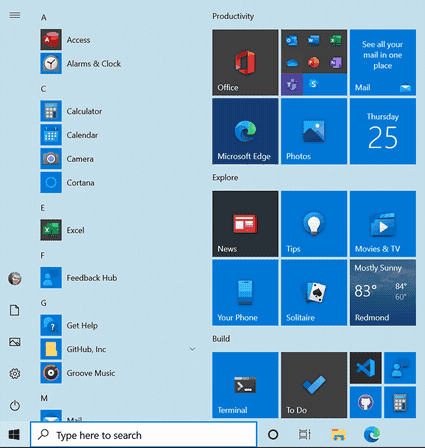The width and height of the screenshot is (425, 448).
Task: Open OneNote in the Office folder tile
Action: pos(335,62)
